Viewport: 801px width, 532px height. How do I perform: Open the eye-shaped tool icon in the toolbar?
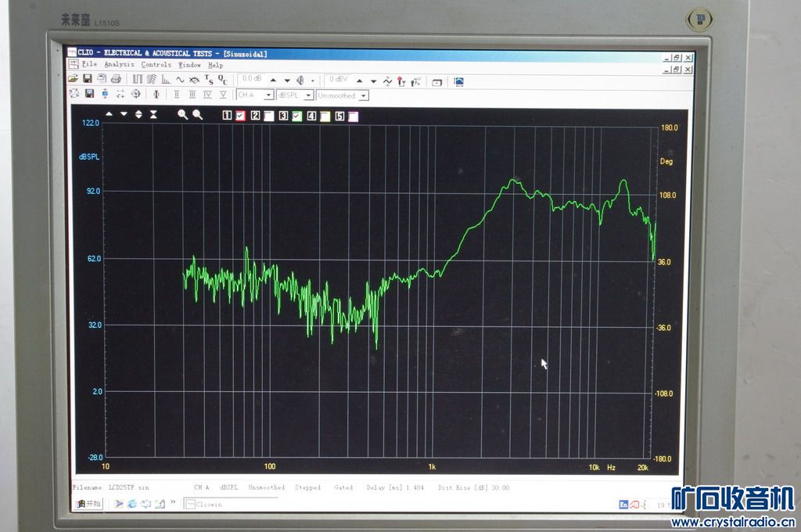tap(194, 80)
